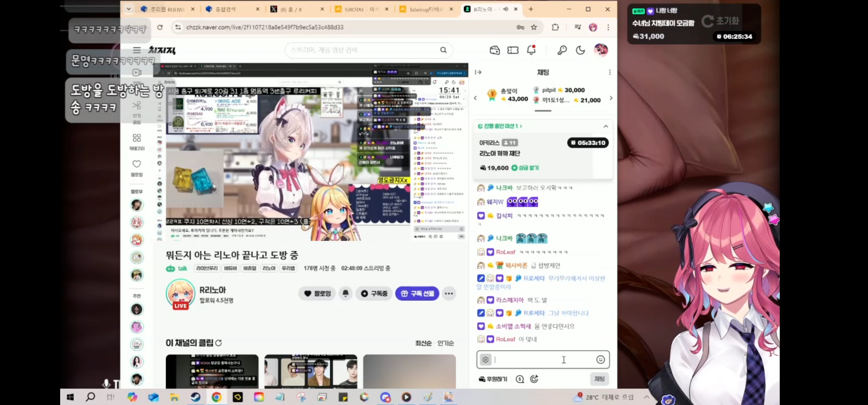The width and height of the screenshot is (868, 405).
Task: Toggle channel notification bell
Action: click(x=345, y=293)
